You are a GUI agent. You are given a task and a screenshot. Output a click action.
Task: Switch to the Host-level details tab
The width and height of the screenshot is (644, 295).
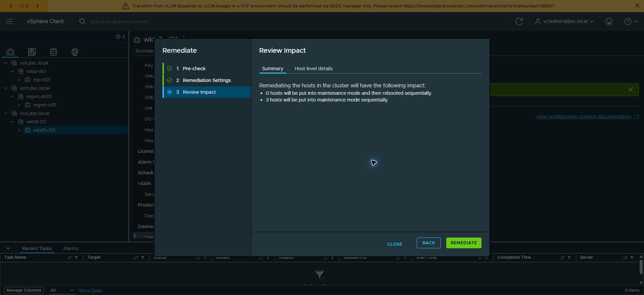pyautogui.click(x=314, y=69)
